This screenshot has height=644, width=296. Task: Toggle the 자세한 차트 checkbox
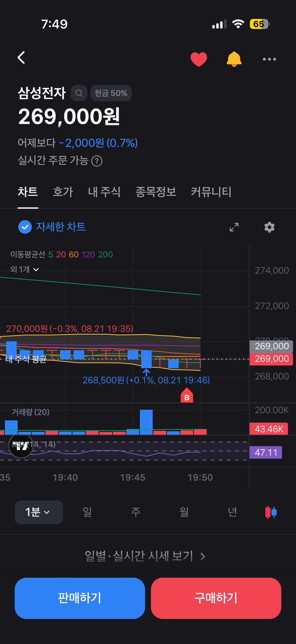click(x=25, y=227)
